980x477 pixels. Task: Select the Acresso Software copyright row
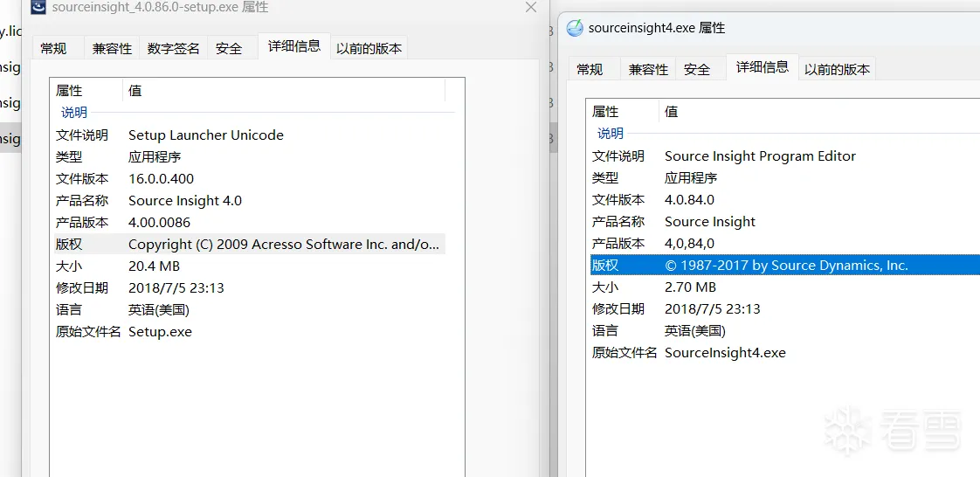point(250,245)
